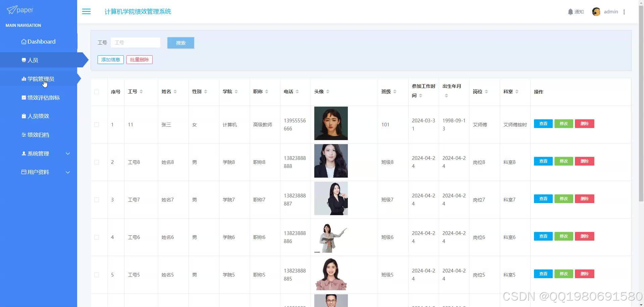This screenshot has width=644, height=307.
Task: Click the avatar photo of 姓名5
Action: [x=331, y=274]
